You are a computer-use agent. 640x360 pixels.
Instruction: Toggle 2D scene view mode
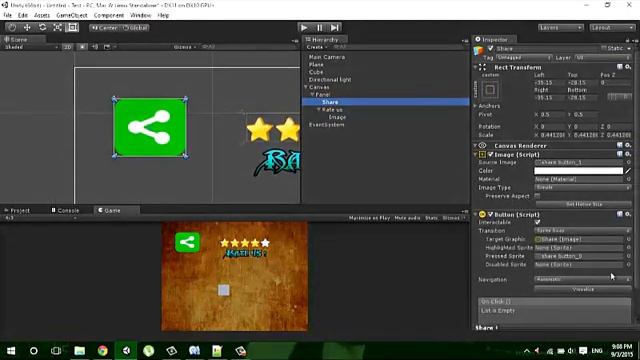[x=67, y=47]
